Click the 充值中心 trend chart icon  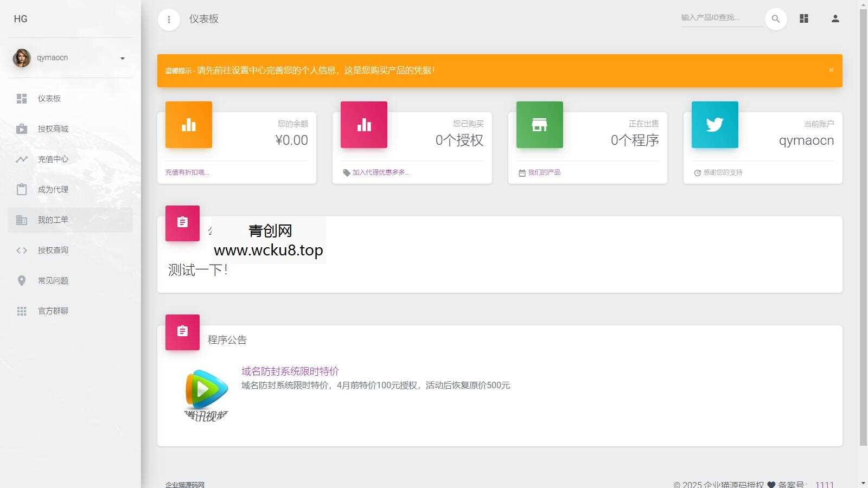click(22, 159)
